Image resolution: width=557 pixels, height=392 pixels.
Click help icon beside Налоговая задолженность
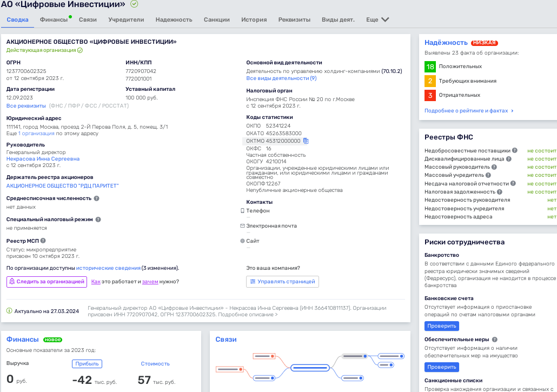pos(500,192)
